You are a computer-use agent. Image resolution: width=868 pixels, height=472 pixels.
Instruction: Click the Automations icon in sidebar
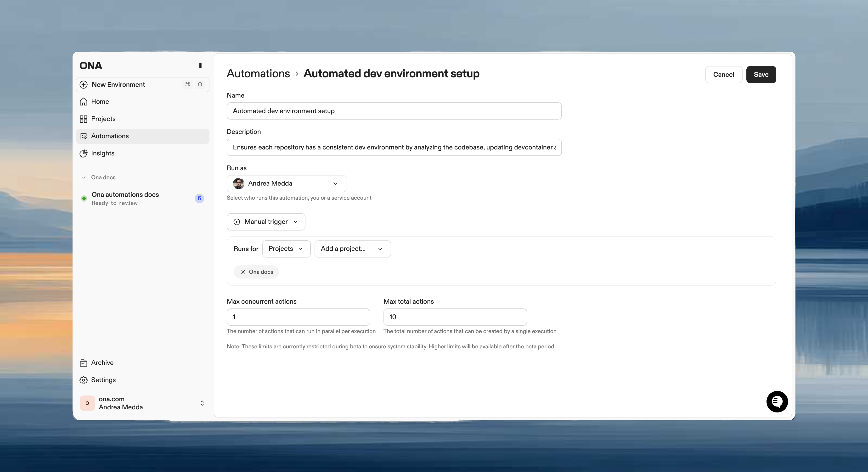click(84, 136)
